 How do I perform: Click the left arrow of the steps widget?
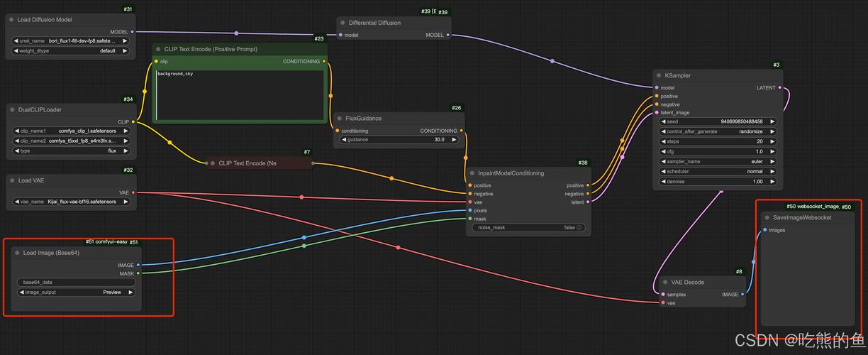pyautogui.click(x=663, y=141)
